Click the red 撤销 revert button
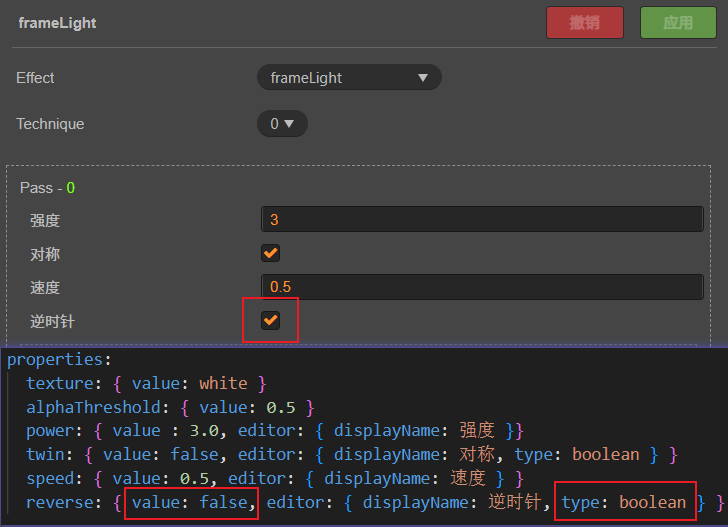728x527 pixels. [585, 22]
